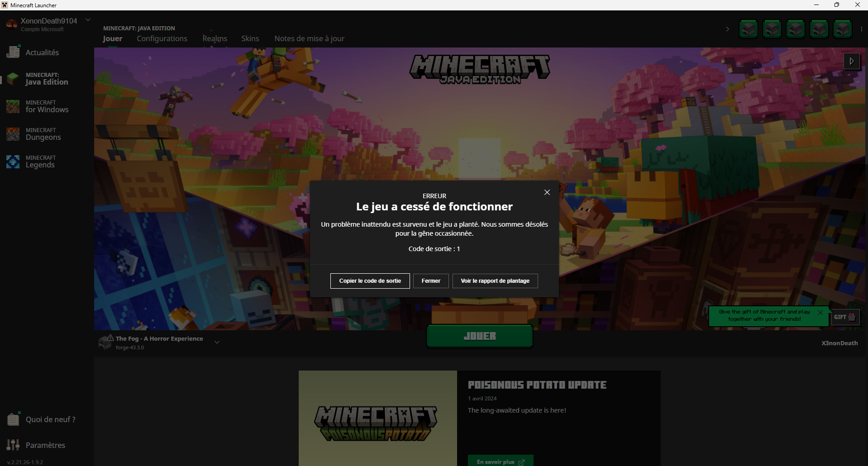Open 'Notes de mise à jour' tab
This screenshot has height=466, width=868.
310,38
